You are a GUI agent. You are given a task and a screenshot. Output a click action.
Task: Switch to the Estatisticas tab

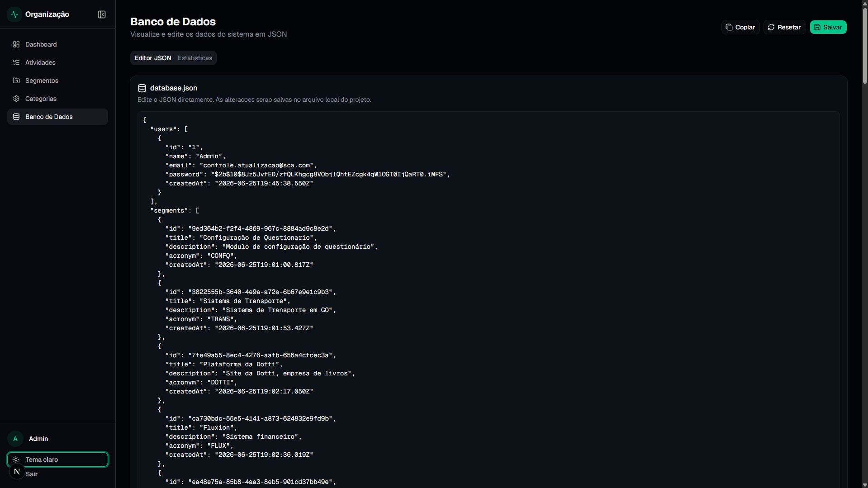click(x=195, y=58)
